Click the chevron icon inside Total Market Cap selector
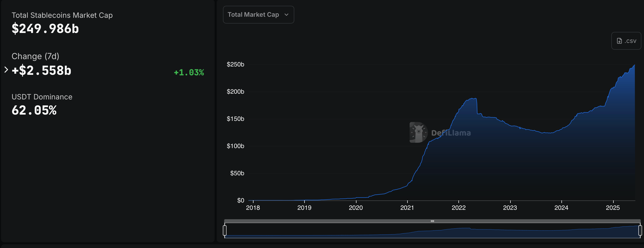Image resolution: width=644 pixels, height=248 pixels. click(286, 15)
